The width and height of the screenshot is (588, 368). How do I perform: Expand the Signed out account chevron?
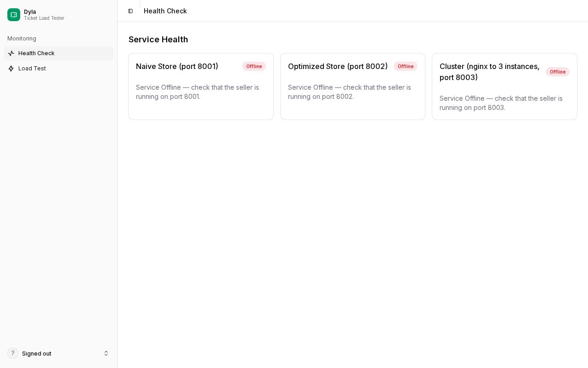click(106, 353)
